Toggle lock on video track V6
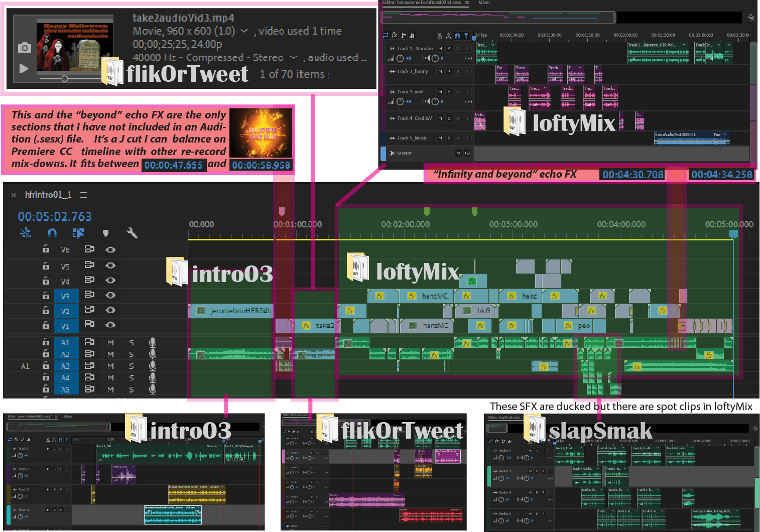The image size is (760, 532). click(46, 249)
